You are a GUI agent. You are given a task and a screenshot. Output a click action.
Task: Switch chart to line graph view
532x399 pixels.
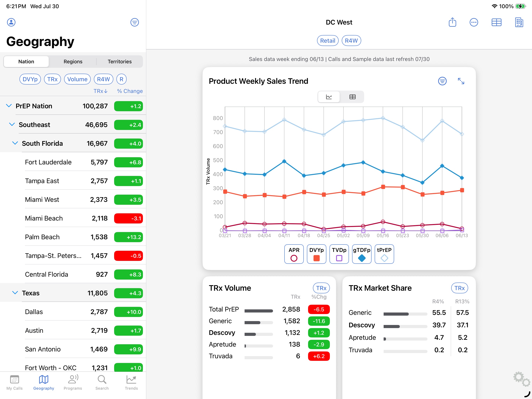(329, 97)
